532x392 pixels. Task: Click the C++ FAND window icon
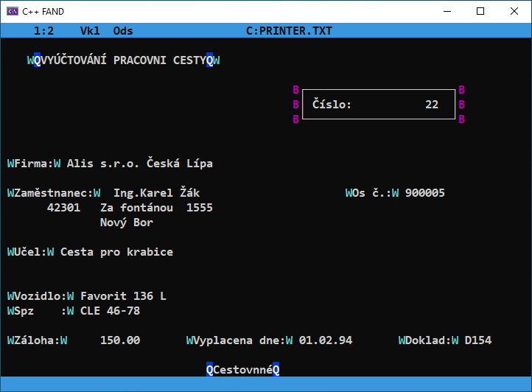[x=12, y=11]
